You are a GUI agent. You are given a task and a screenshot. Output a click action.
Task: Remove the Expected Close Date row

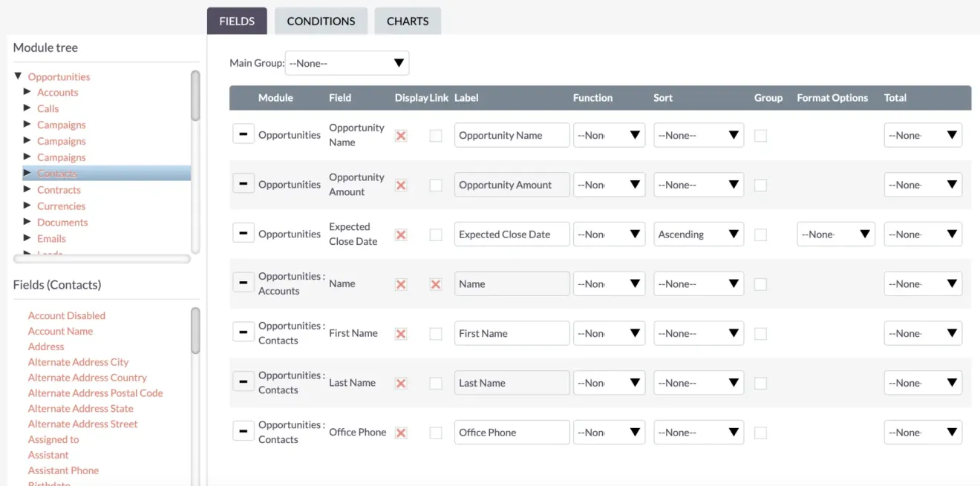244,234
